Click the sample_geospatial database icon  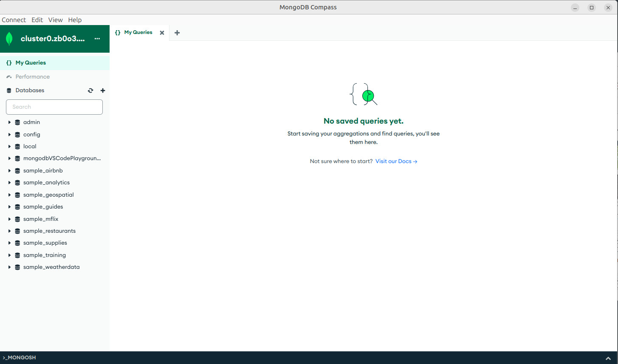pyautogui.click(x=17, y=195)
